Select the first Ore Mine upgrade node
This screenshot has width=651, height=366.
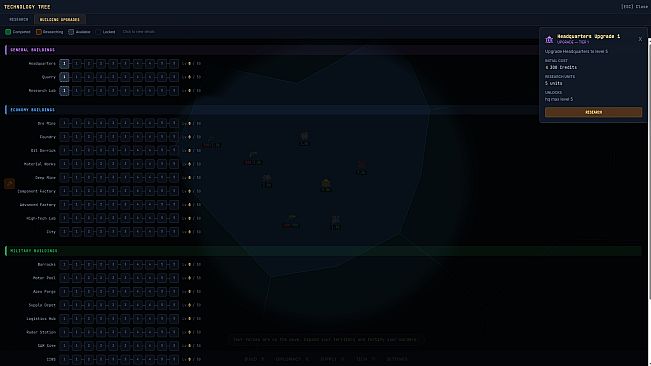pos(64,123)
